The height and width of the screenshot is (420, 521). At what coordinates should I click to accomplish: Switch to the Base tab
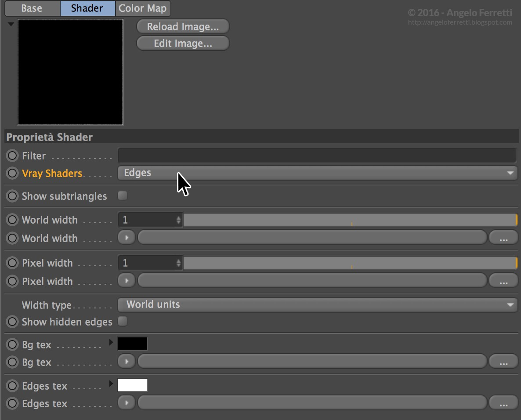[x=32, y=8]
